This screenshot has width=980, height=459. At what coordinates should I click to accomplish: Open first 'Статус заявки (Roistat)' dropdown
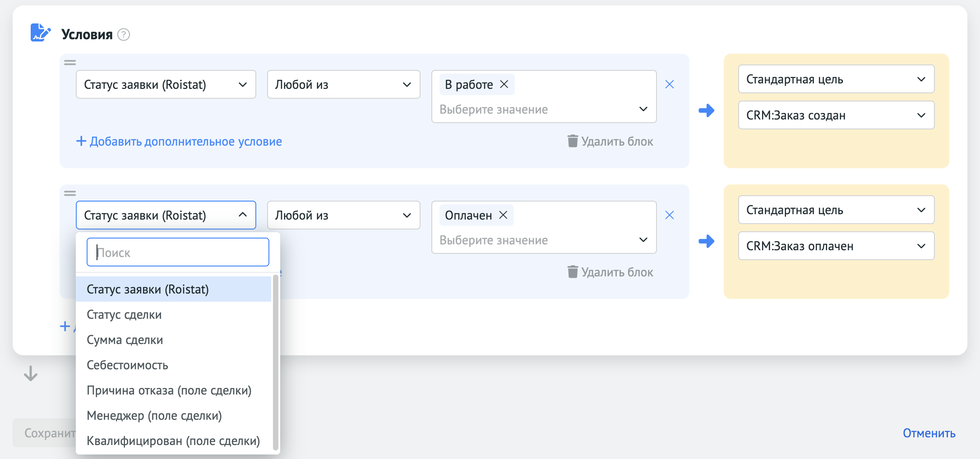(x=166, y=84)
